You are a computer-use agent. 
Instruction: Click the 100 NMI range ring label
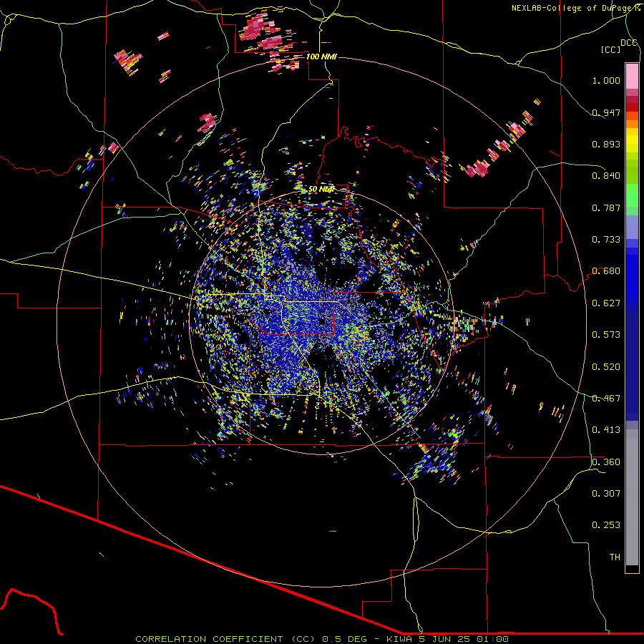(321, 57)
